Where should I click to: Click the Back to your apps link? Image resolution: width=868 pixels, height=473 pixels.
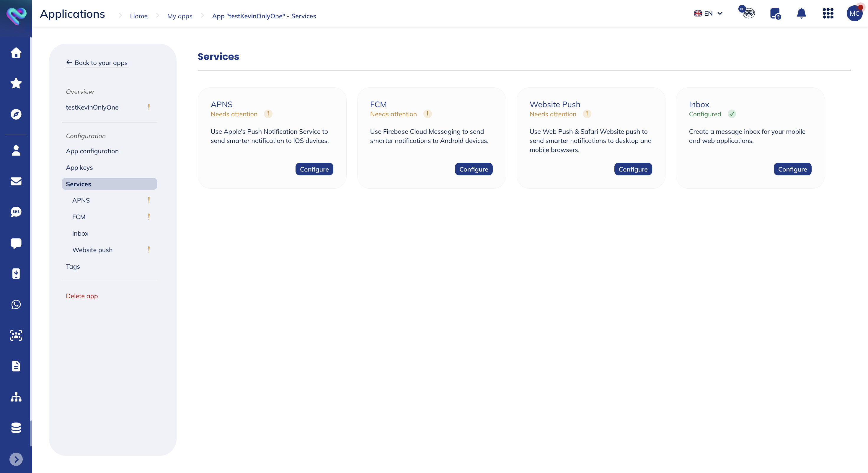(97, 63)
